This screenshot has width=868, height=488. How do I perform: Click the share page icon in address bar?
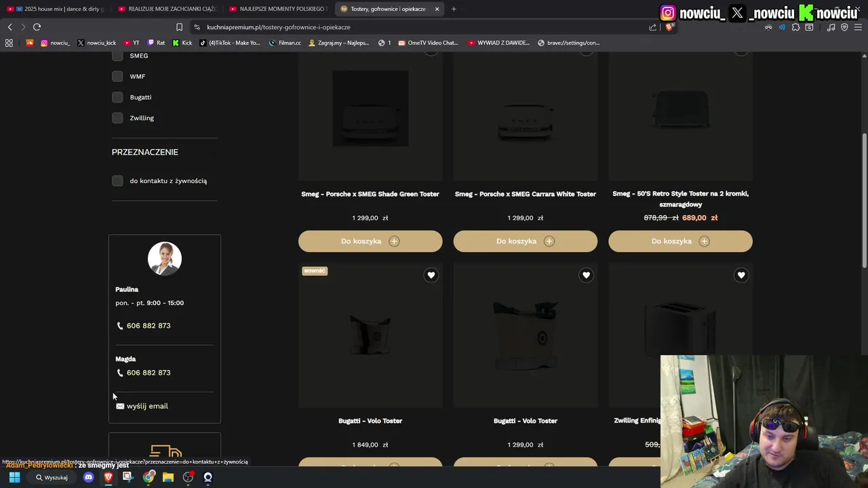tap(652, 27)
